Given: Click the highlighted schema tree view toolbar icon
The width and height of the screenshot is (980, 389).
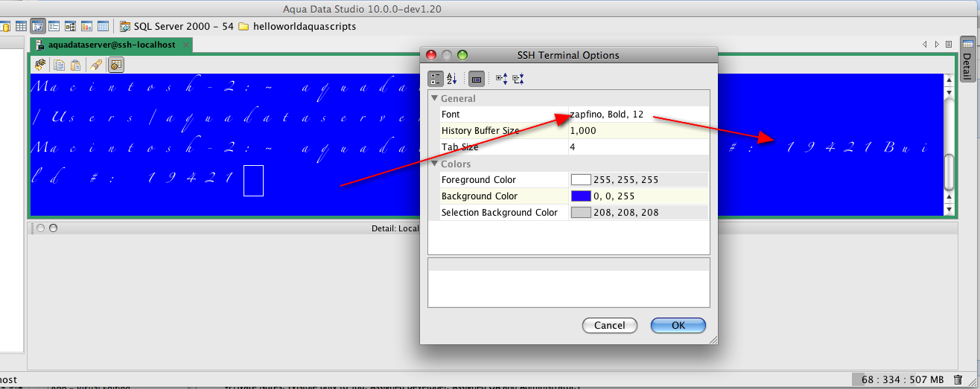Looking at the screenshot, I should tap(37, 26).
